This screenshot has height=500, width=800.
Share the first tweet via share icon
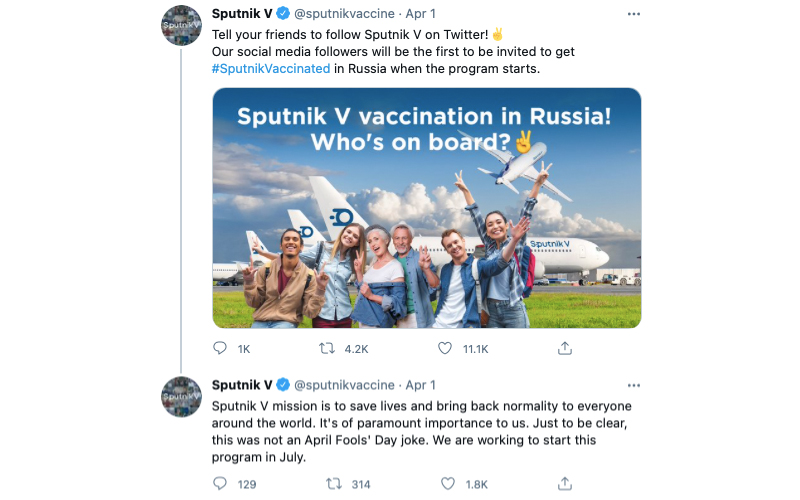point(564,348)
